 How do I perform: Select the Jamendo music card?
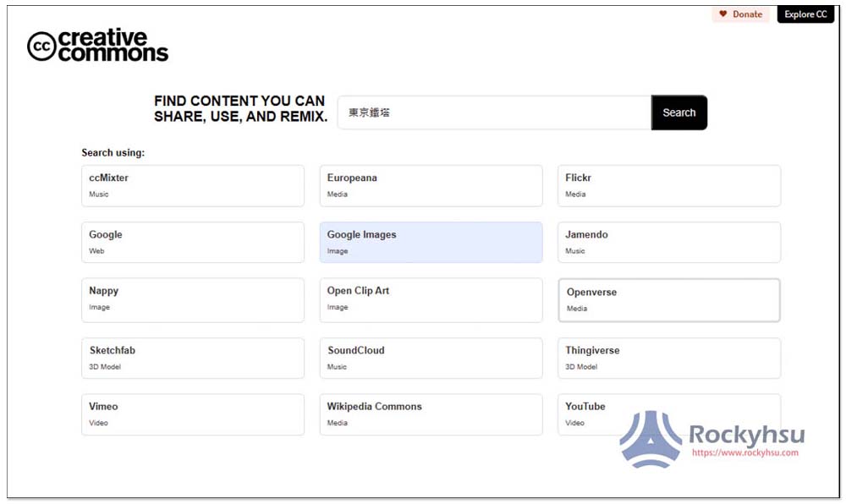pos(668,242)
